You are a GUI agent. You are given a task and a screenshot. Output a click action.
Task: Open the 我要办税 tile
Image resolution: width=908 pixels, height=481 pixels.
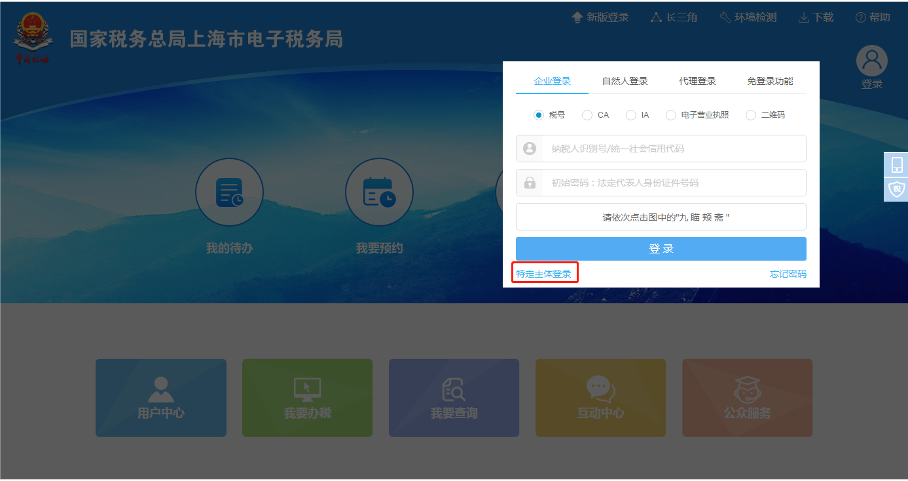tap(307, 398)
